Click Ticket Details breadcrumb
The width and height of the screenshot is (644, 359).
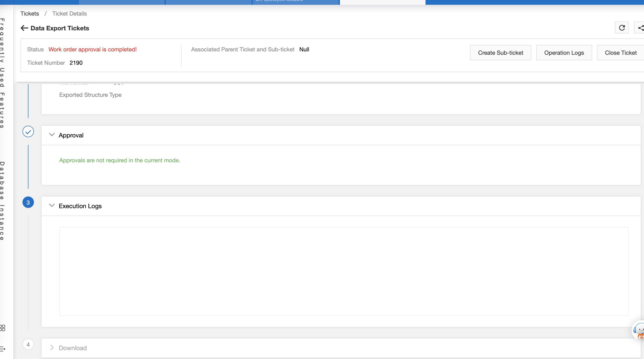(69, 13)
